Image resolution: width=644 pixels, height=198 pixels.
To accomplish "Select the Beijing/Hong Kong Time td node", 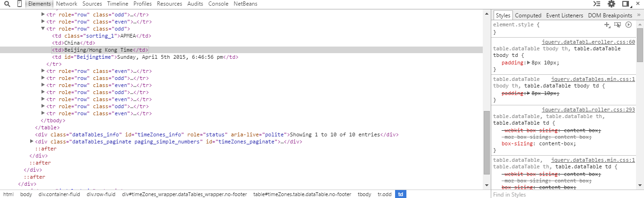I will click(x=100, y=50).
